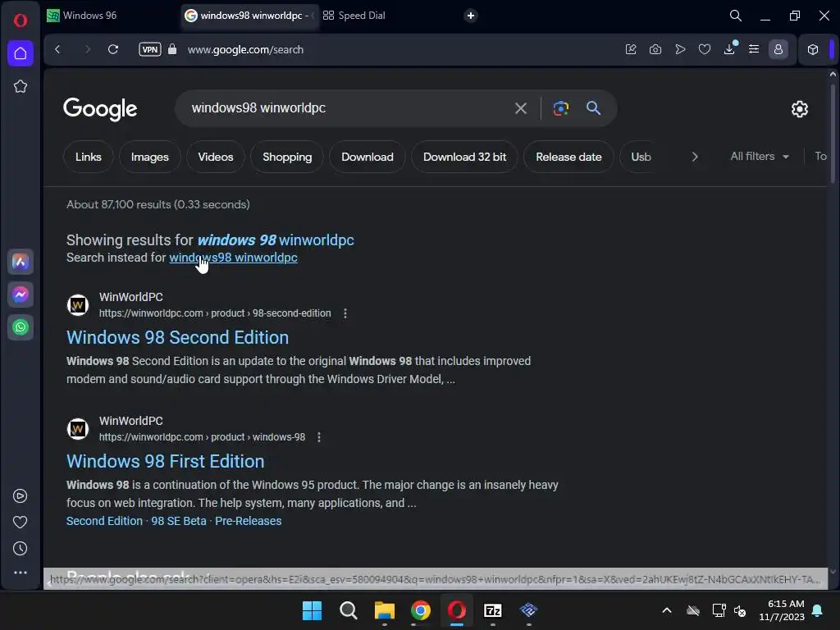
Task: Open the profile account icon
Action: click(x=778, y=49)
